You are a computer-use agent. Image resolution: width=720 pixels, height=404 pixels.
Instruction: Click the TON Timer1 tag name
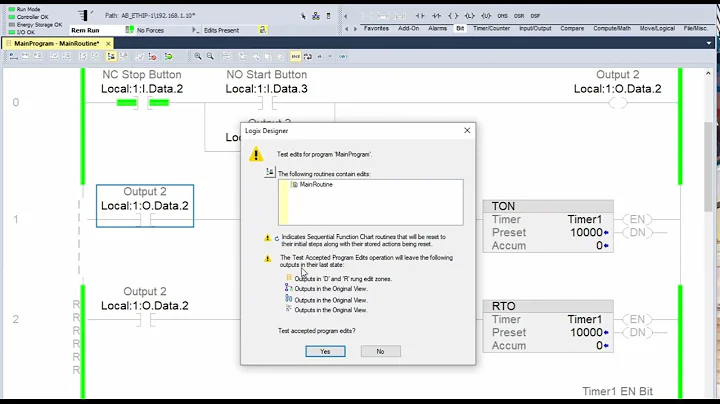tap(585, 219)
